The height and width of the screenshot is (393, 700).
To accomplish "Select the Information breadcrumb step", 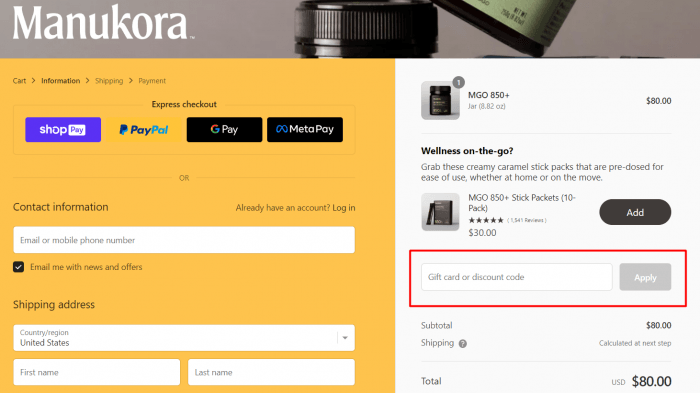I will point(61,81).
